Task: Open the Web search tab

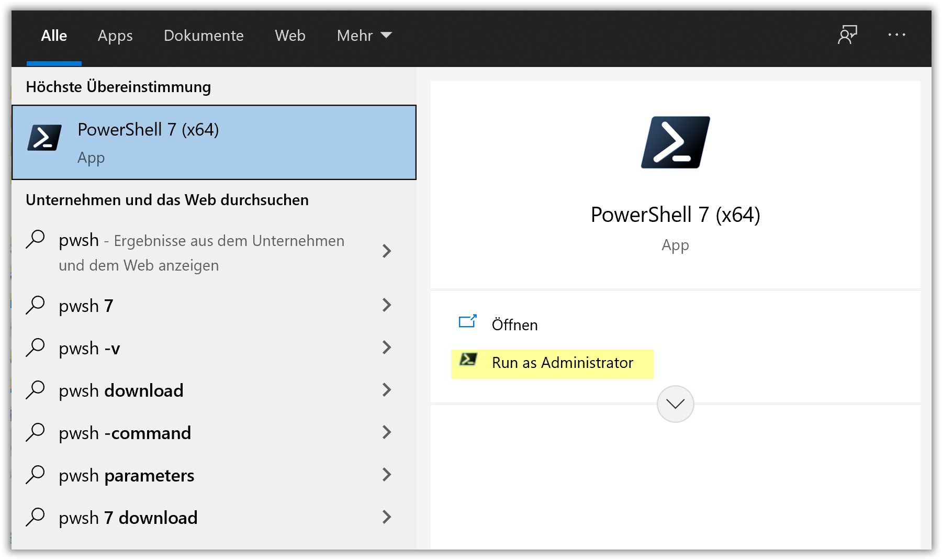Action: pyautogui.click(x=290, y=36)
